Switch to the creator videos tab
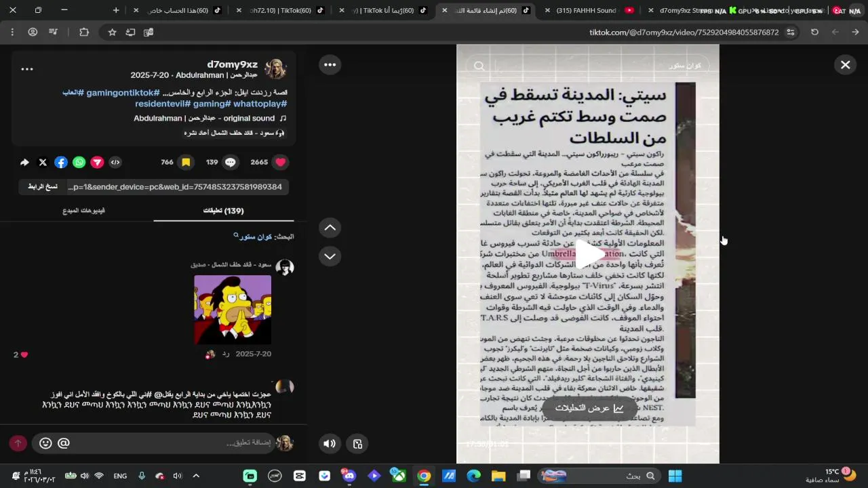The image size is (868, 488). 83,211
